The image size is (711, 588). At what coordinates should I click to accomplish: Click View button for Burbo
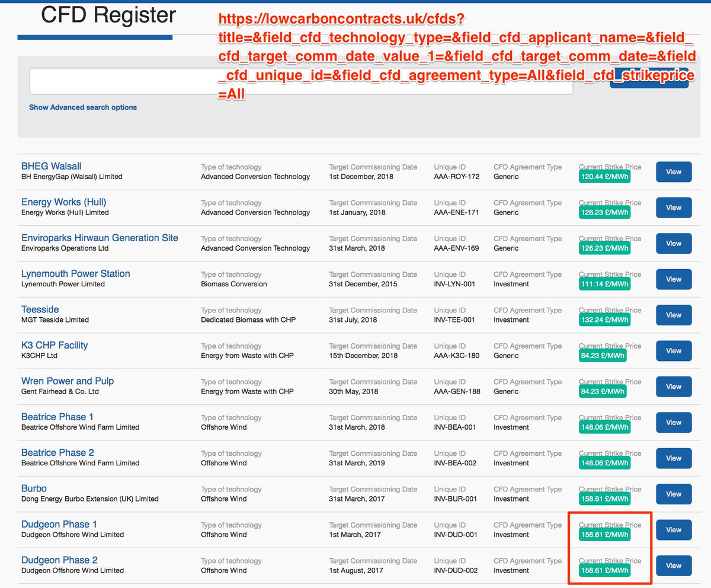[674, 494]
